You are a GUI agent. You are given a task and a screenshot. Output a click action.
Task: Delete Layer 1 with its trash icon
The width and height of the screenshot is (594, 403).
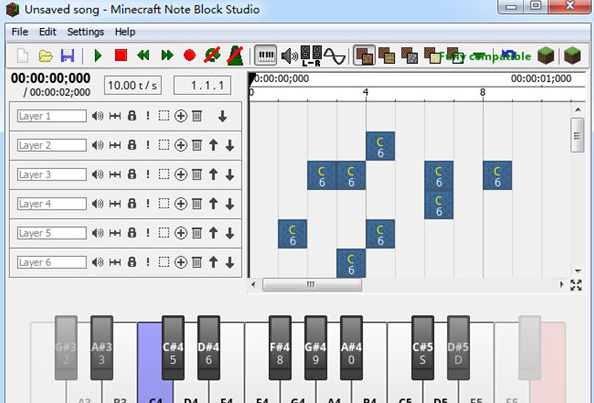(197, 116)
